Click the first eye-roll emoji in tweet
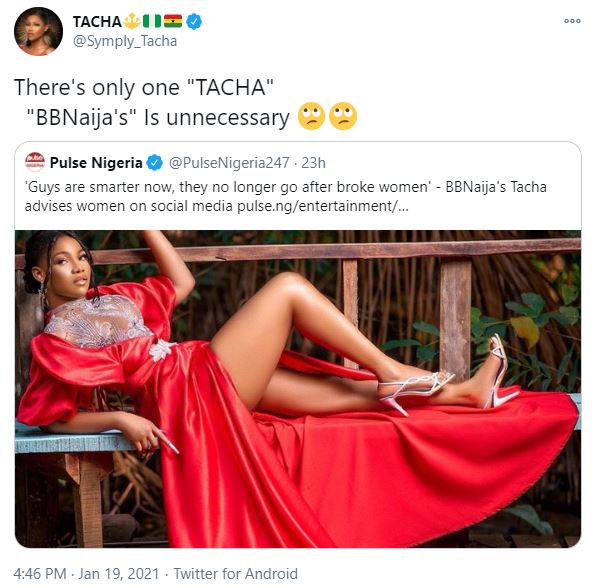595x588 pixels. (312, 116)
